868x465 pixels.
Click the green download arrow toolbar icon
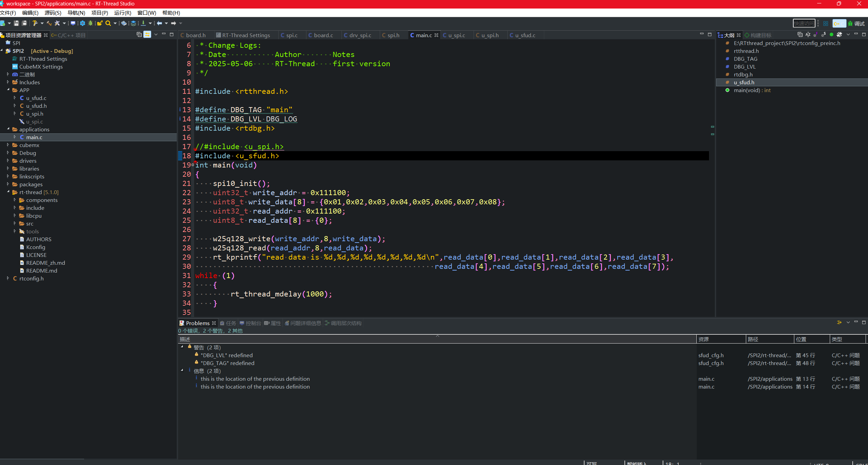tap(143, 23)
